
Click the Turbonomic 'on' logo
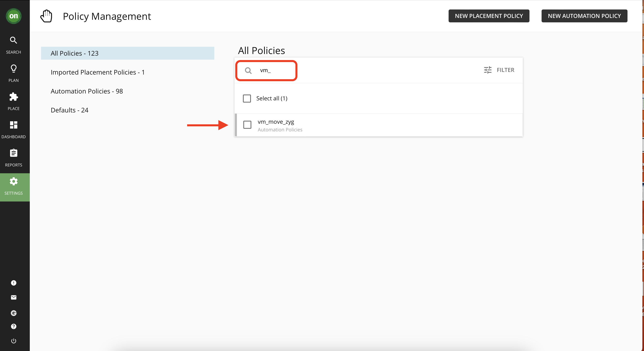13,16
